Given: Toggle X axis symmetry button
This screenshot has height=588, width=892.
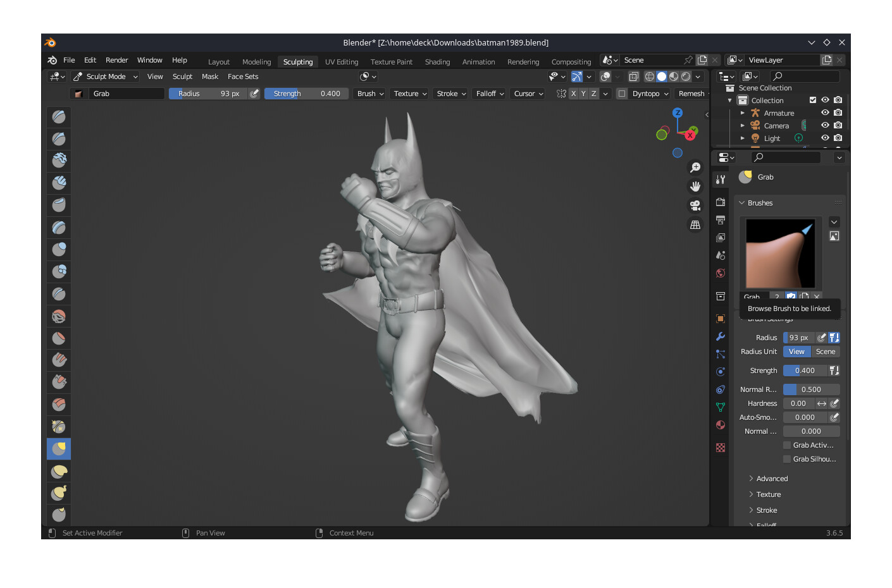Looking at the screenshot, I should coord(573,94).
